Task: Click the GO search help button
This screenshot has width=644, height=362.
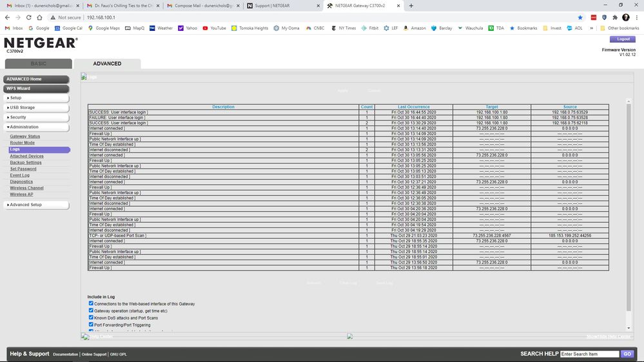Action: (627, 354)
